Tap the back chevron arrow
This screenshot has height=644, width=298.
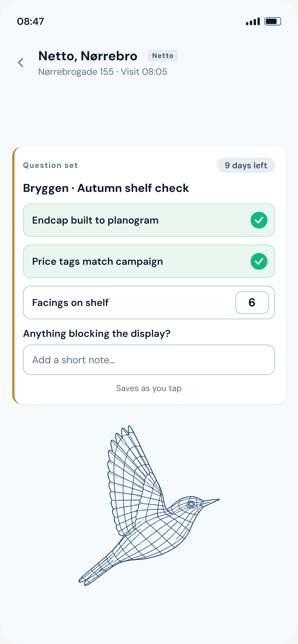point(21,63)
